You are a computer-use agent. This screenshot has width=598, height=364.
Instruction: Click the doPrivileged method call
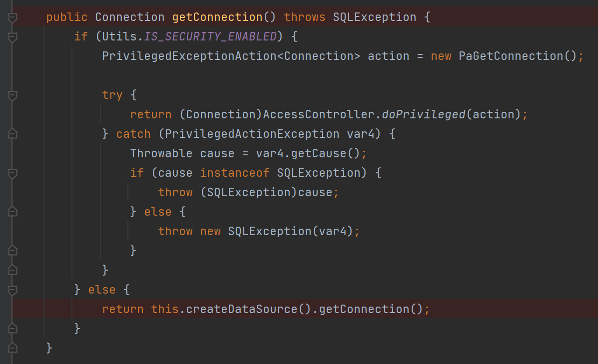pos(423,114)
